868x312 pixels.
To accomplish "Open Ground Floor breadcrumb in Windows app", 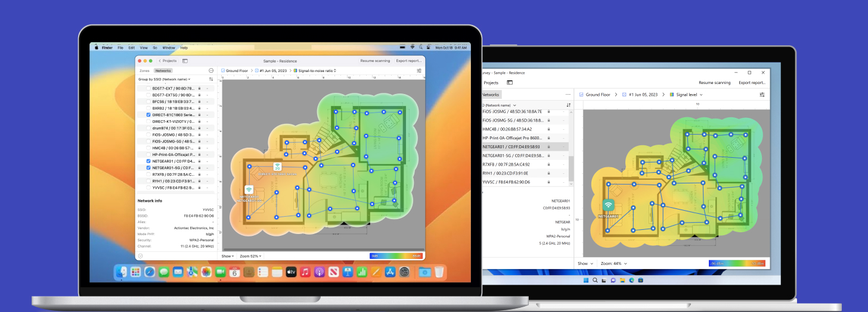I will pyautogui.click(x=594, y=94).
